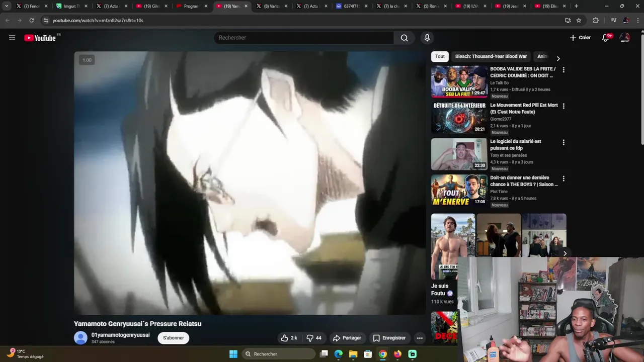The height and width of the screenshot is (362, 644).
Task: Open Doit-on donner une dernière chance video title
Action: [524, 181]
